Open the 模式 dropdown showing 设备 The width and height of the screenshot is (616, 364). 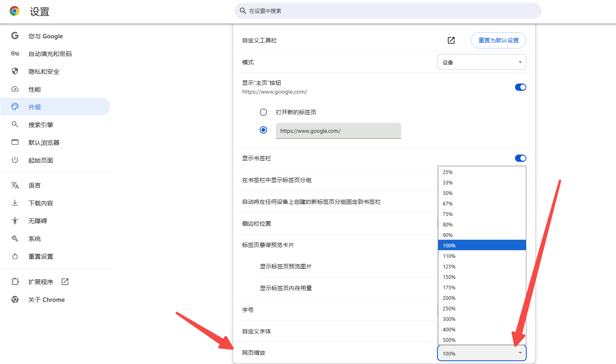482,62
